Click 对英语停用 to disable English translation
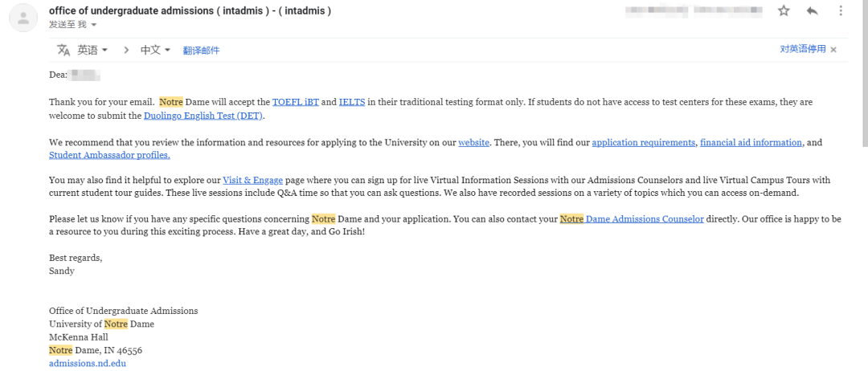Screen dimensions: 868x371 click(x=802, y=49)
